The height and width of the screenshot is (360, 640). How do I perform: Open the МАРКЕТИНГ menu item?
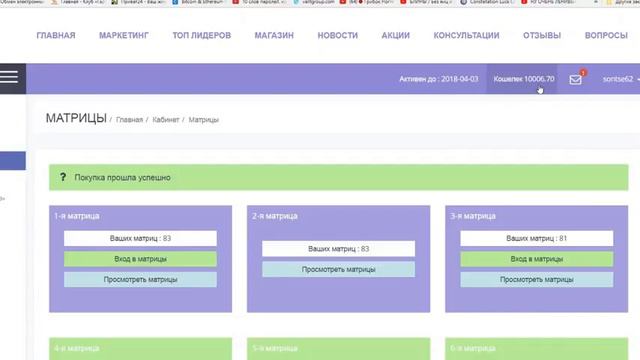[124, 36]
